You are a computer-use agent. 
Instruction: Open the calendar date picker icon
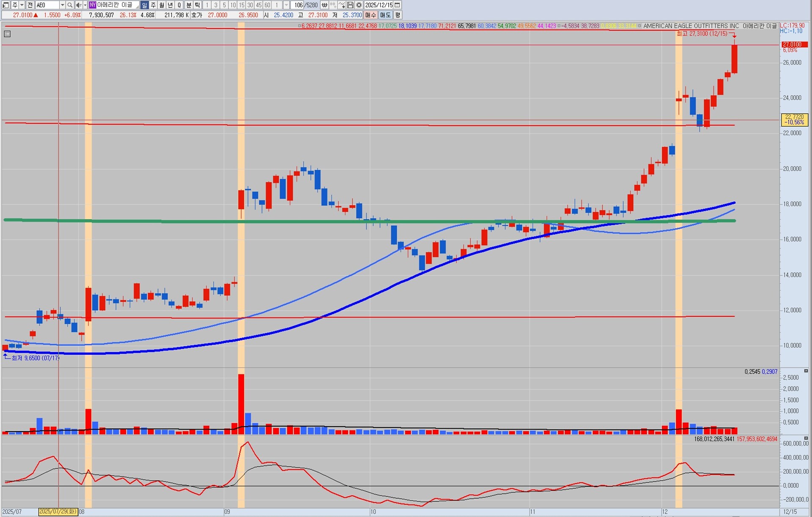(x=397, y=5)
